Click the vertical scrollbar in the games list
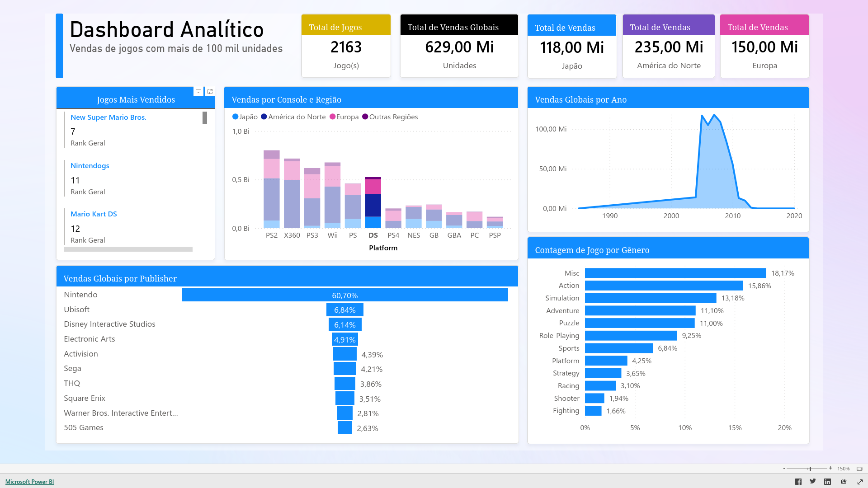This screenshot has height=488, width=868. [x=205, y=117]
